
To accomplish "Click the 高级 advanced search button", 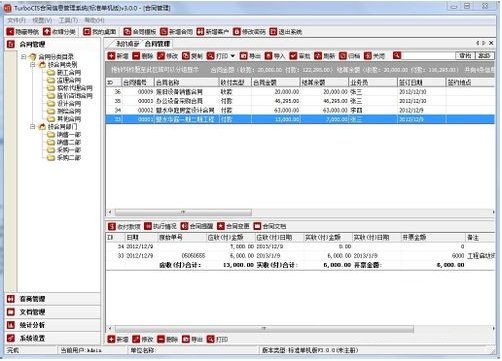I will [484, 56].
